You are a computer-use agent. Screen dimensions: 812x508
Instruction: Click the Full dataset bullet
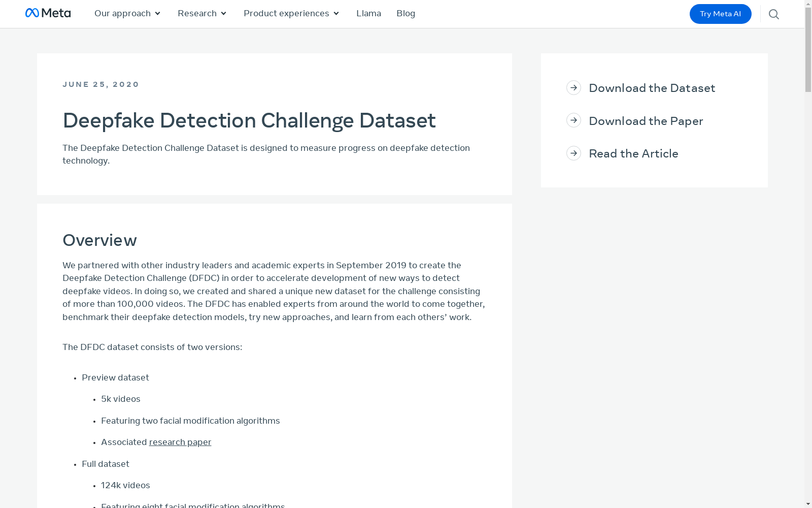[106, 464]
